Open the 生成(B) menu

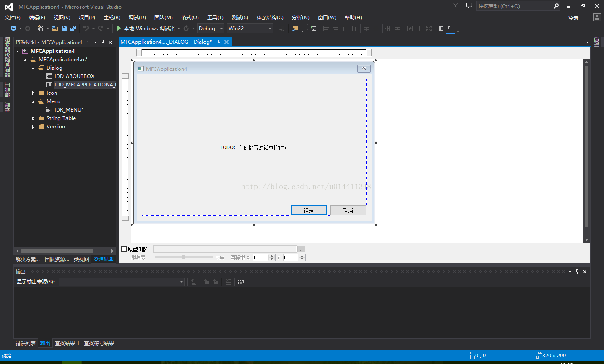(112, 17)
